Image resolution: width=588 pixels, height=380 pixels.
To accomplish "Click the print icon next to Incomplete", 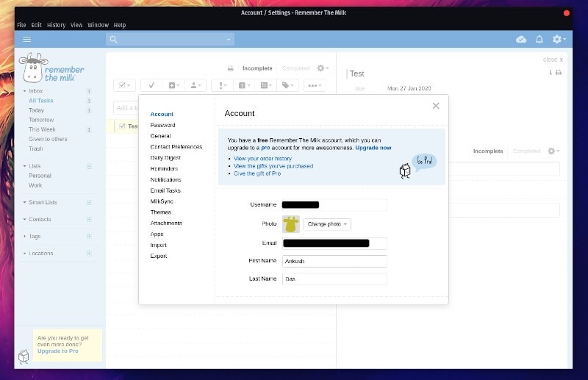I will pos(231,68).
